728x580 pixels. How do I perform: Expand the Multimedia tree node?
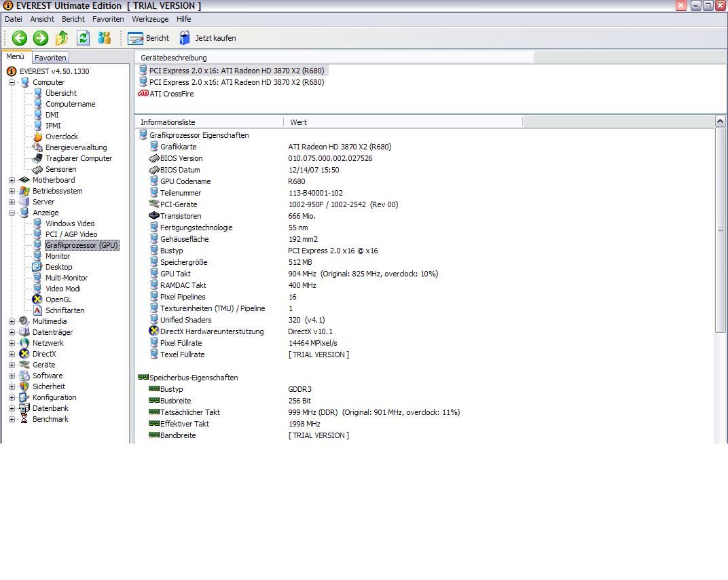(x=12, y=321)
